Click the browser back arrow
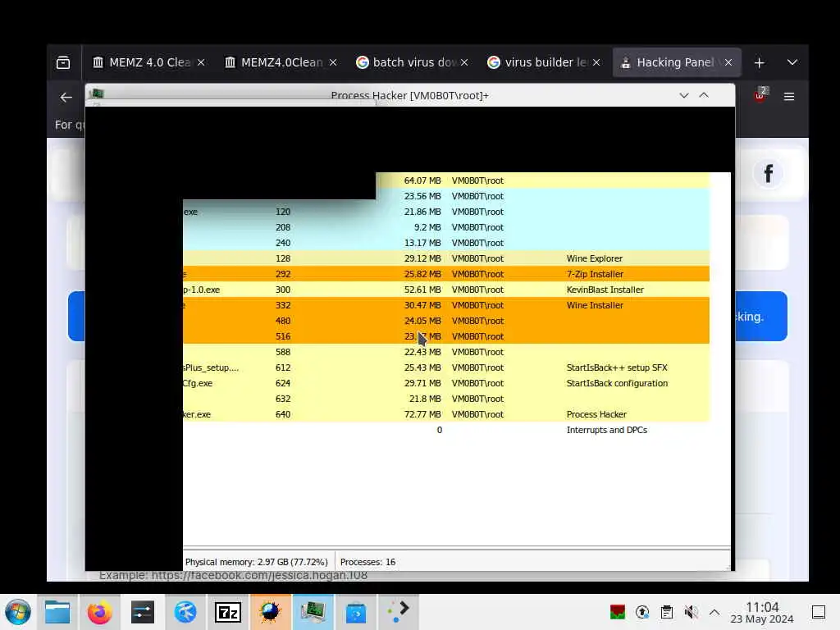This screenshot has height=630, width=840. click(66, 97)
